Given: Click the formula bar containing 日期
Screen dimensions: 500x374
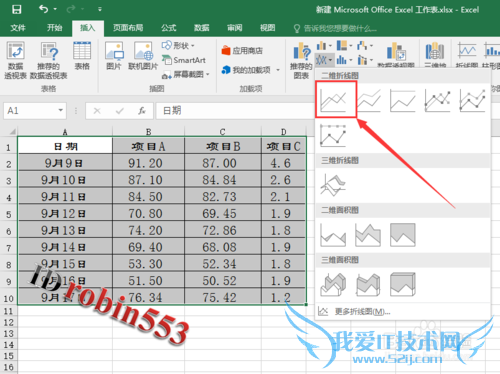Looking at the screenshot, I should pos(235,110).
